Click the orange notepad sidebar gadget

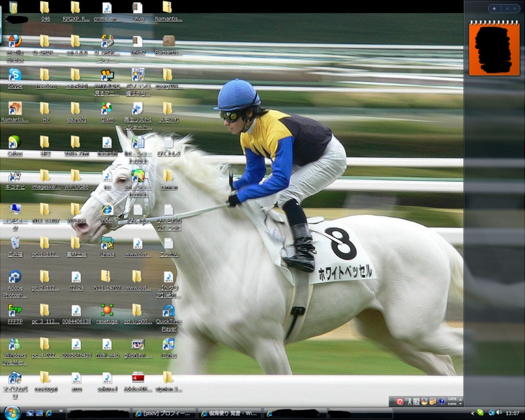click(494, 48)
